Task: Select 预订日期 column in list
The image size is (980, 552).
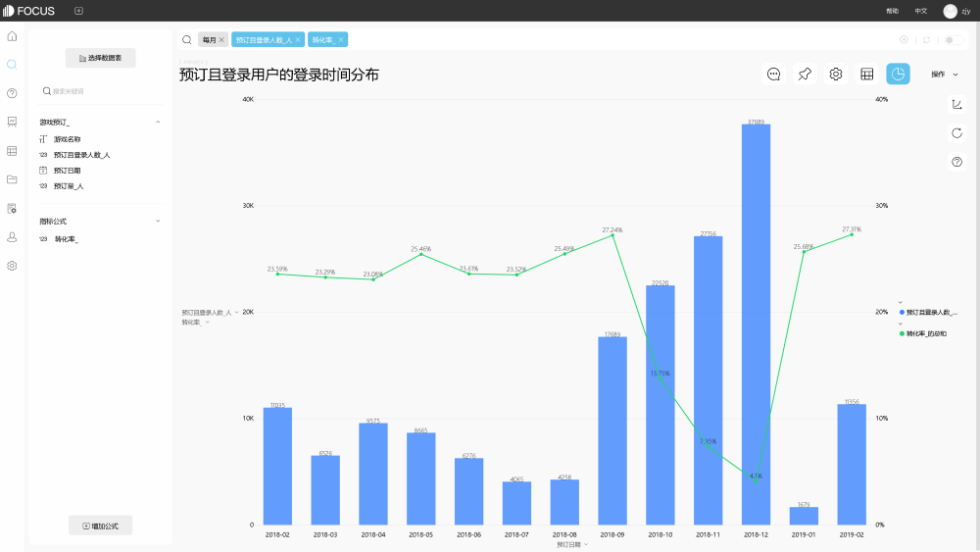Action: coord(67,170)
